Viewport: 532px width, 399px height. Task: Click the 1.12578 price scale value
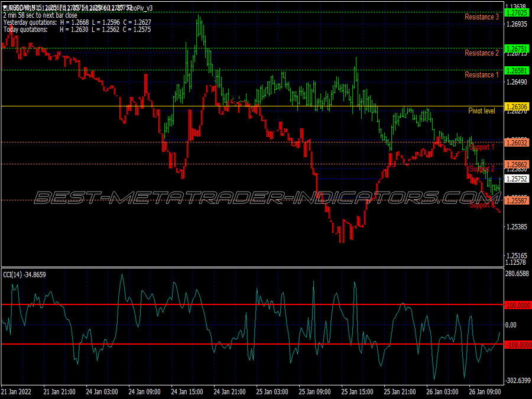pos(515,262)
